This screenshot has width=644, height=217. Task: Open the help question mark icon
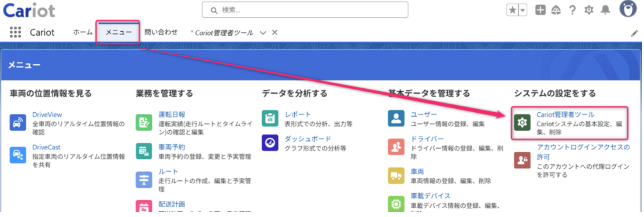click(x=572, y=10)
